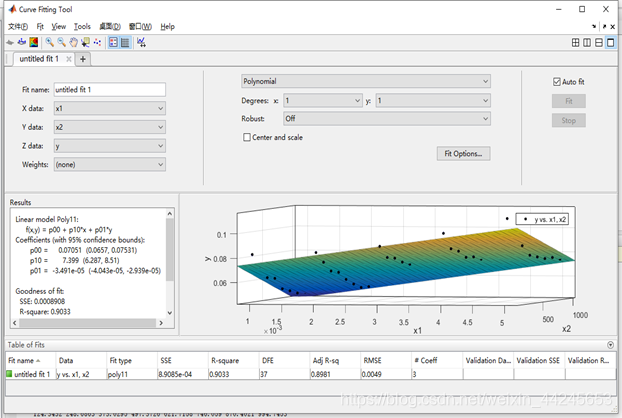Switch to single fit tile layout
This screenshot has width=622, height=418.
[x=611, y=42]
